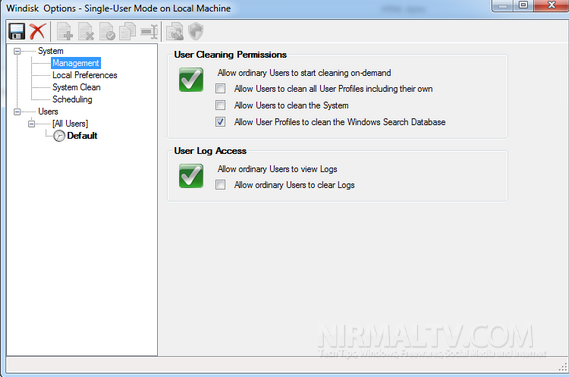Screen dimensions: 569x377
Task: Collapse the System tree node
Action: click(17, 51)
